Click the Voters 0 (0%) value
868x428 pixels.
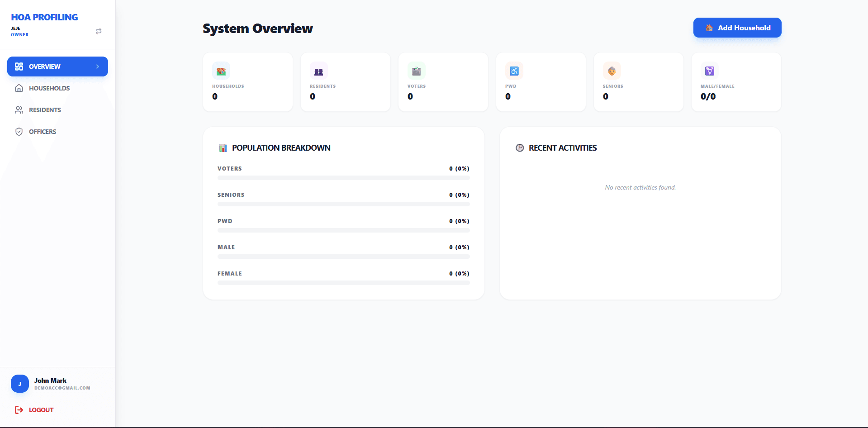(459, 169)
